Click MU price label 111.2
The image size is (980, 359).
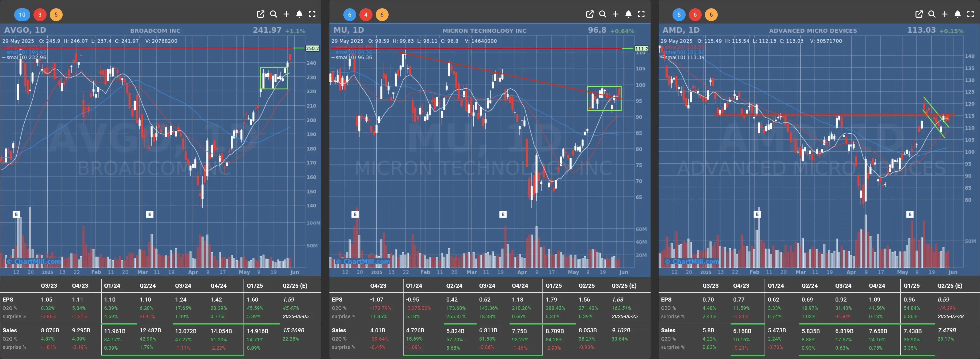tap(641, 49)
